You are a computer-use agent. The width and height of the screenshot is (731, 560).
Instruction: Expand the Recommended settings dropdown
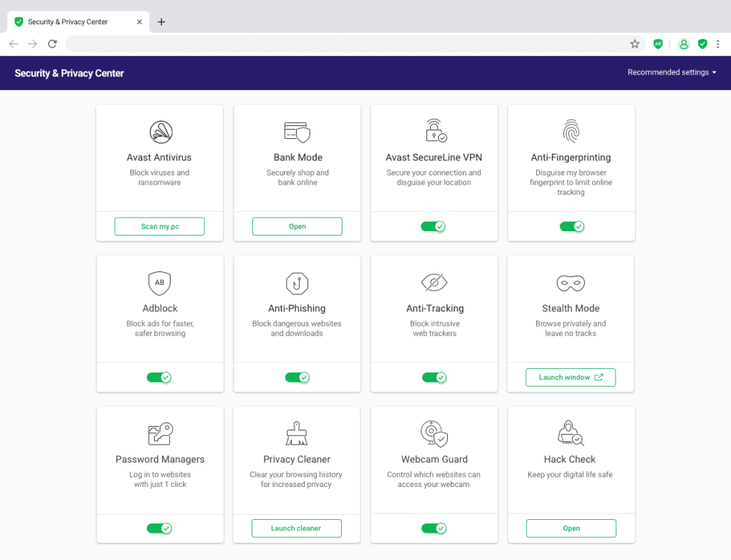click(x=672, y=72)
